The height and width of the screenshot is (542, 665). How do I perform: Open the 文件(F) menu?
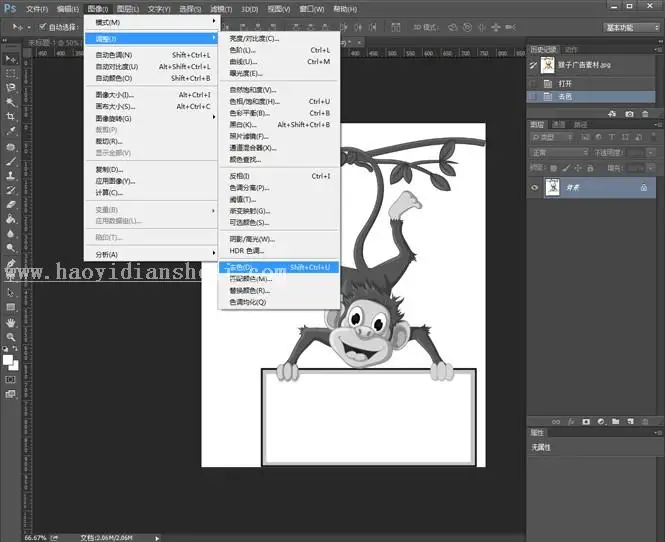pos(37,9)
